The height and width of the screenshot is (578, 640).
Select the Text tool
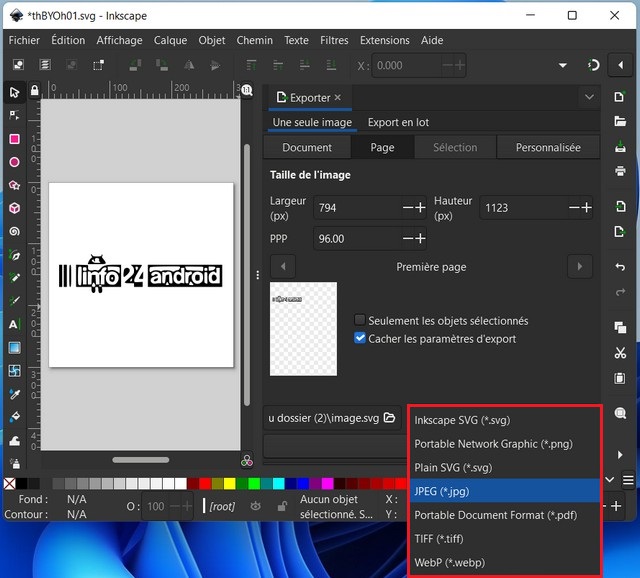pyautogui.click(x=14, y=325)
